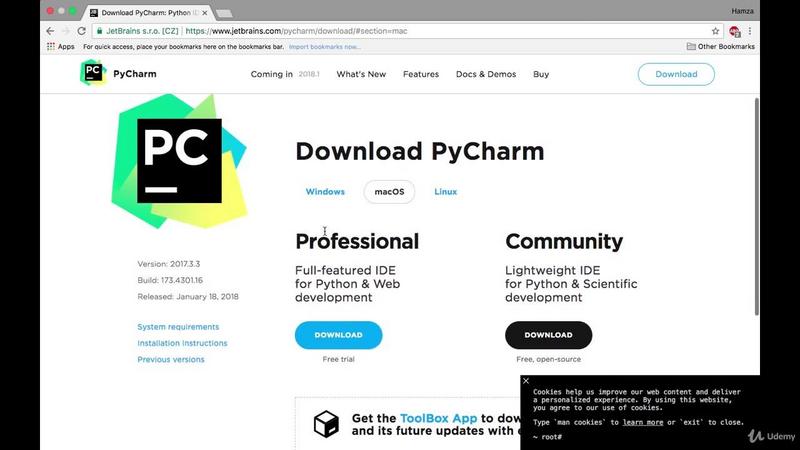Click the large PyCharm PC logo image
The width and height of the screenshot is (800, 450).
[179, 161]
